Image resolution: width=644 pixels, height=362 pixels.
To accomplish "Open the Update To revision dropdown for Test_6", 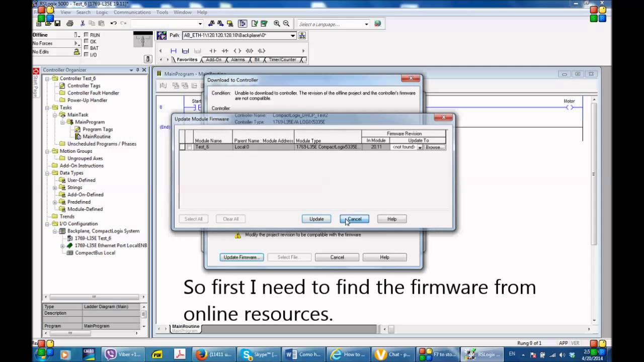I will (420, 147).
